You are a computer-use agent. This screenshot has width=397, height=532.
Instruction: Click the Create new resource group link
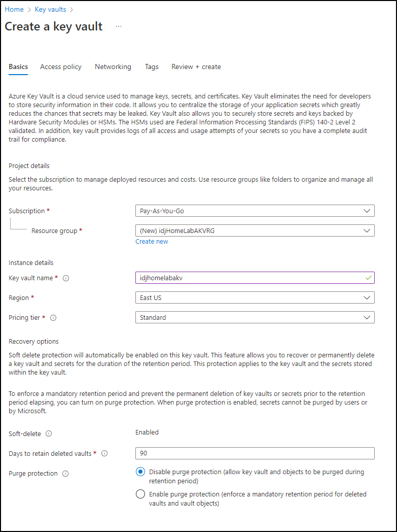(152, 242)
